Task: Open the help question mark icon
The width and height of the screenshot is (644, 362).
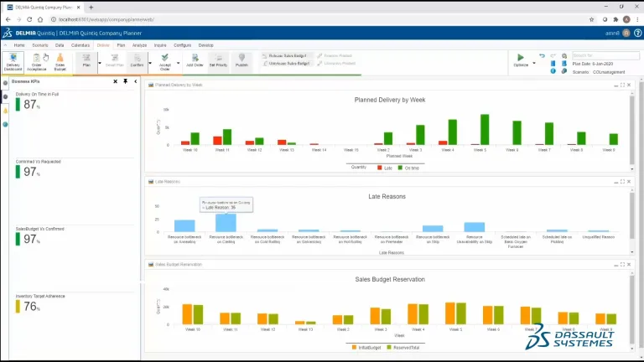Action: click(637, 33)
